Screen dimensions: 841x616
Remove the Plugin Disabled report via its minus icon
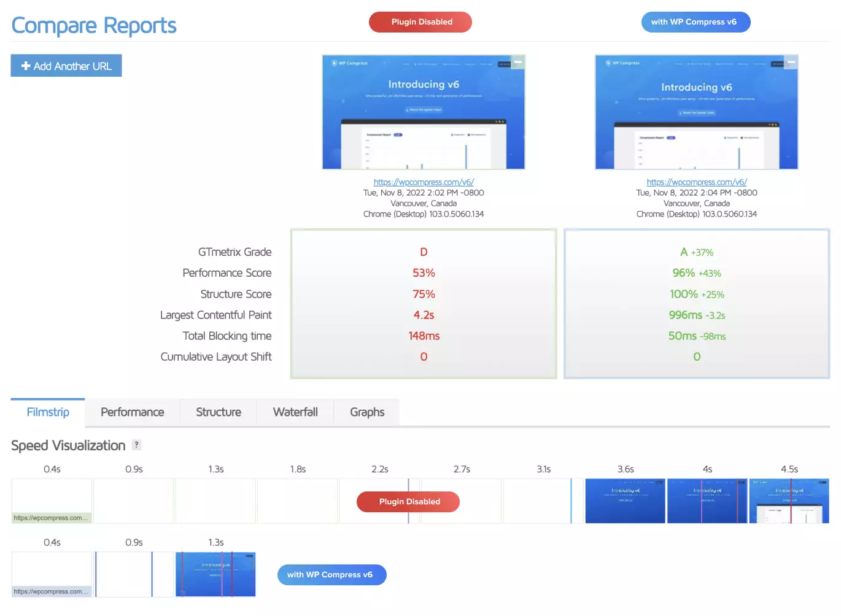(x=518, y=61)
